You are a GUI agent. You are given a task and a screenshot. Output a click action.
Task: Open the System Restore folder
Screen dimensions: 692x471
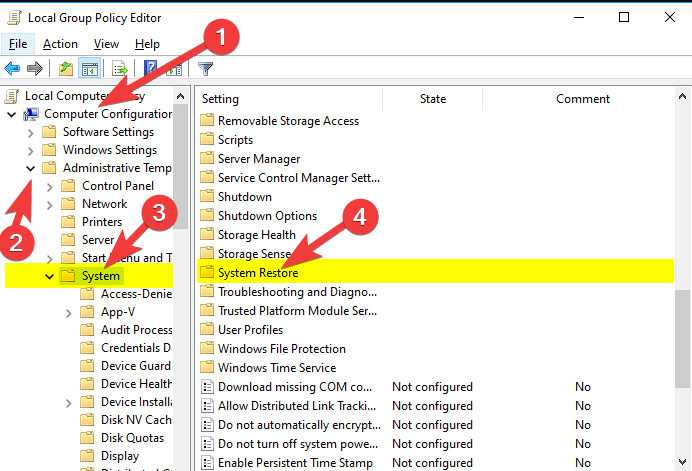point(257,273)
